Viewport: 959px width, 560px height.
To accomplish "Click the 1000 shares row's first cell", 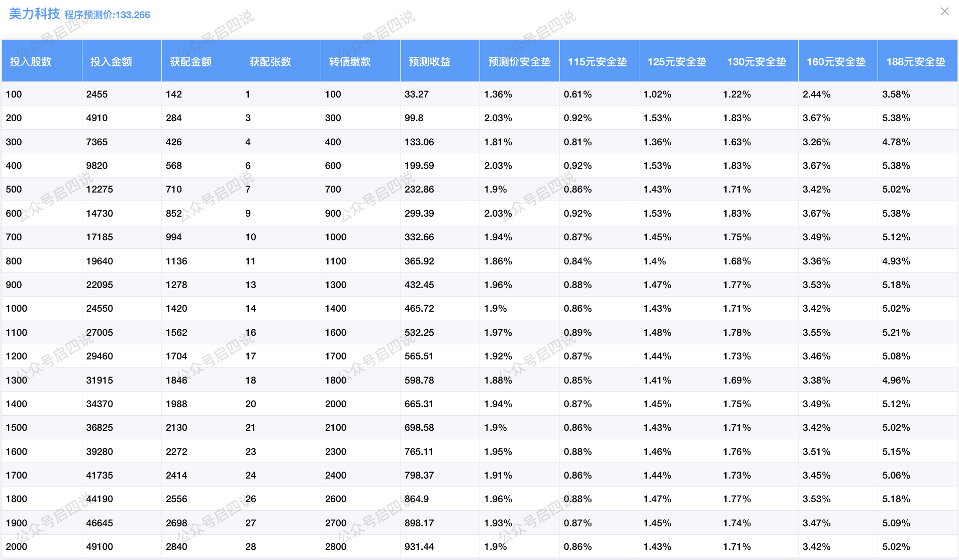I will [x=17, y=308].
